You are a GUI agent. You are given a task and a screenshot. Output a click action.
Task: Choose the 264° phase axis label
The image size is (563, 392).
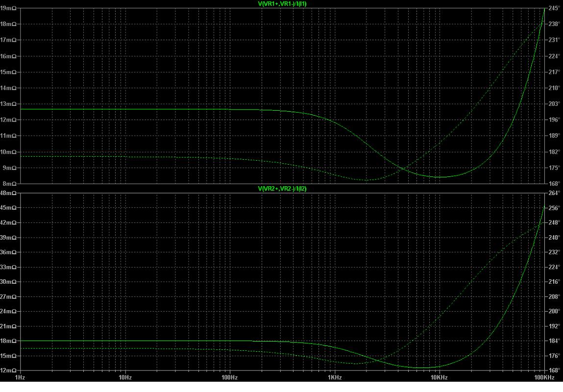click(554, 193)
